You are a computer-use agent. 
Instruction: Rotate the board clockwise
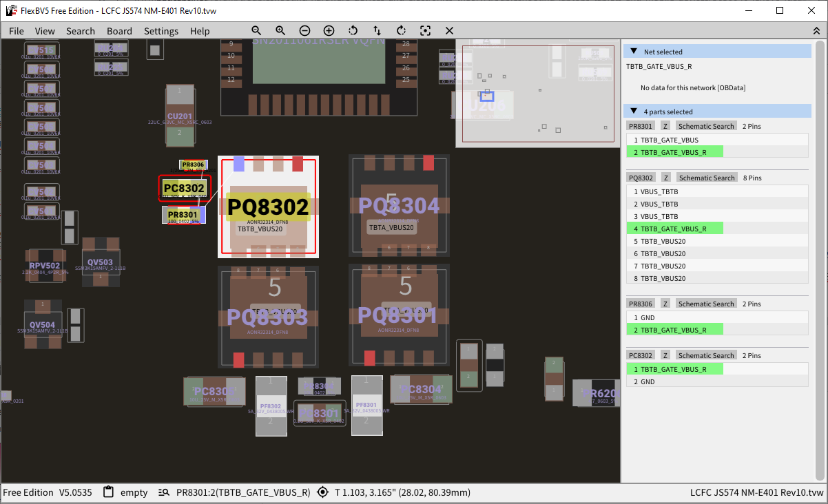point(402,31)
